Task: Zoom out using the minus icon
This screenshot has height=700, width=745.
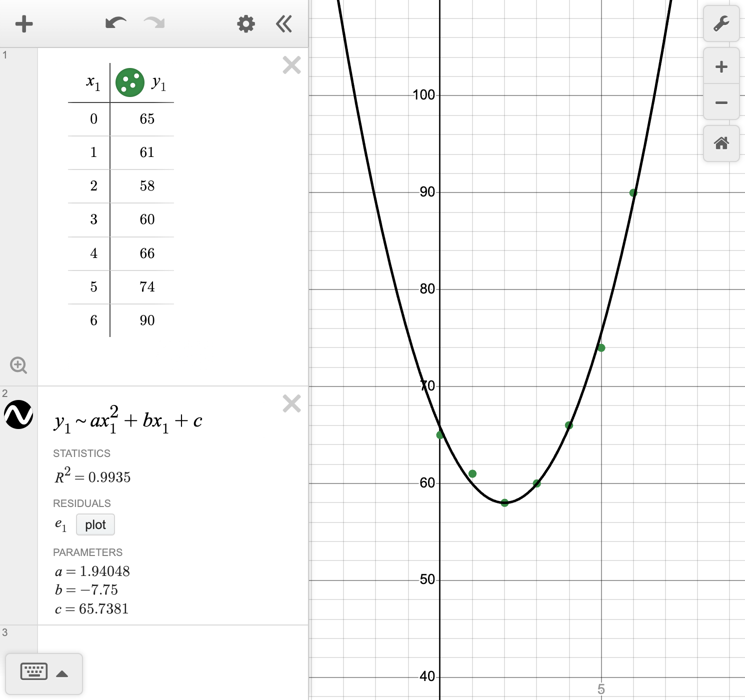Action: coord(721,102)
